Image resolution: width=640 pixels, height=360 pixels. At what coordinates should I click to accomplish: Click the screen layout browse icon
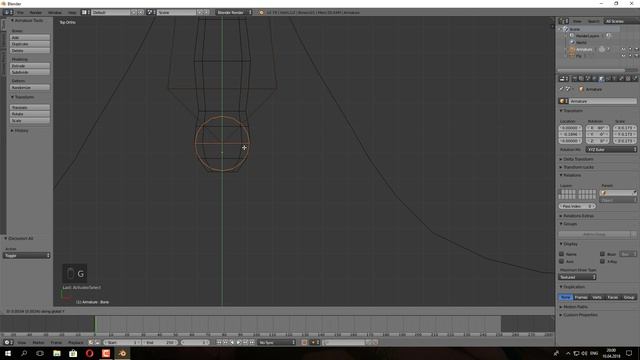click(86, 13)
